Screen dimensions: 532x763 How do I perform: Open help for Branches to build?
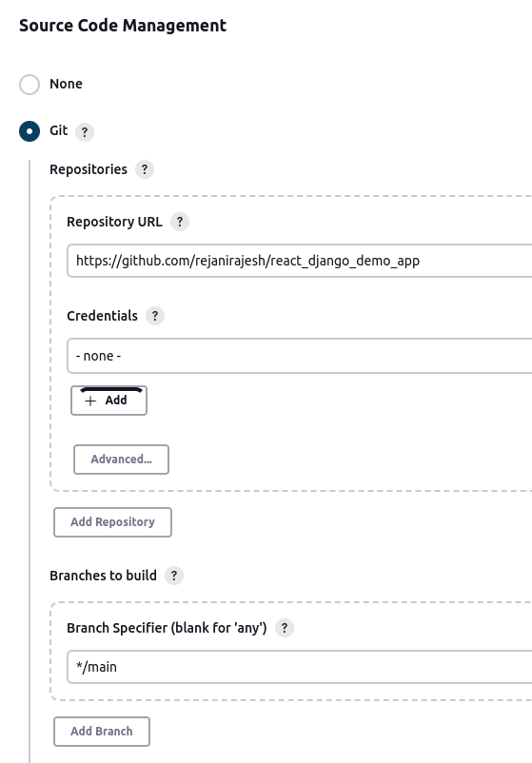(174, 576)
